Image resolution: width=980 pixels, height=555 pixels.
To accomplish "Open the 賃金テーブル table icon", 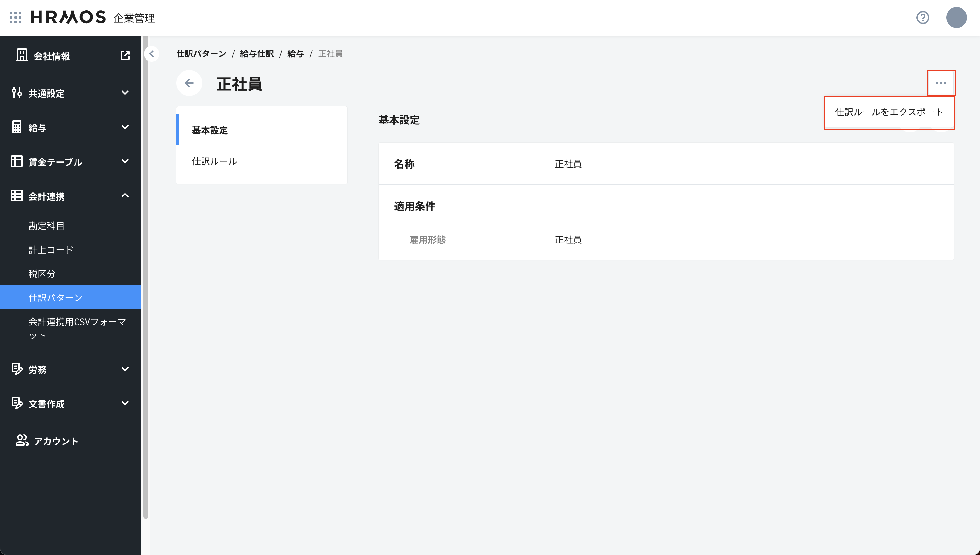I will (x=17, y=161).
